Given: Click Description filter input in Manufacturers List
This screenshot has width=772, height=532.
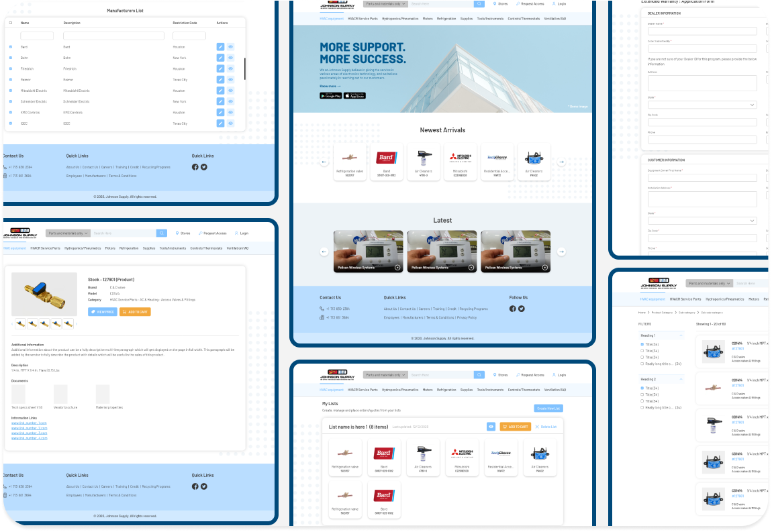Looking at the screenshot, I should coord(113,36).
